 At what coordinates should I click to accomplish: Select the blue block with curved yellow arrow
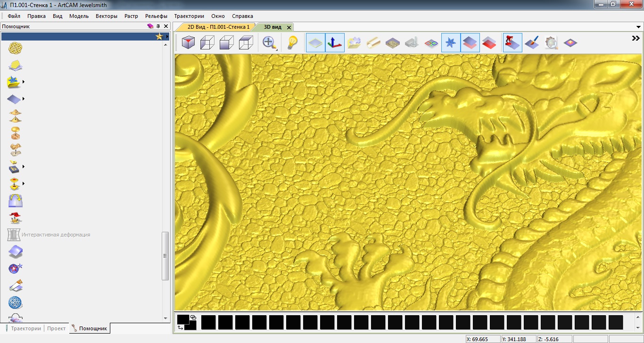coord(16,201)
